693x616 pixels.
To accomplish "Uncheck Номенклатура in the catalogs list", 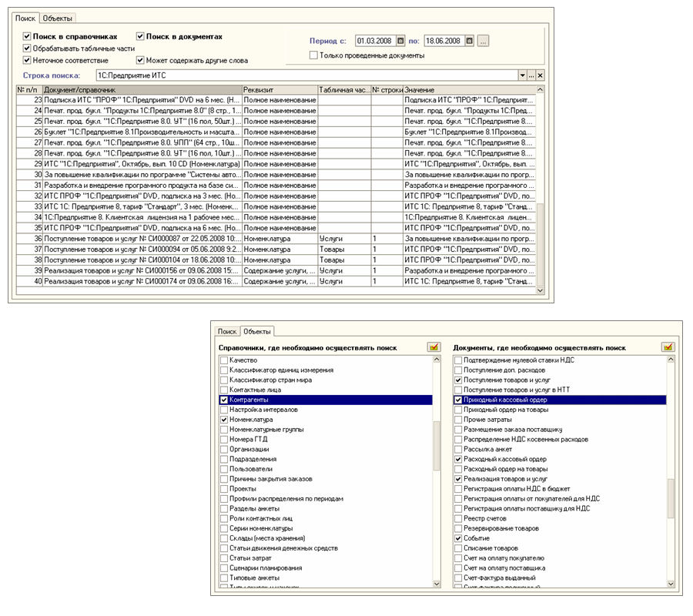I will [x=224, y=420].
